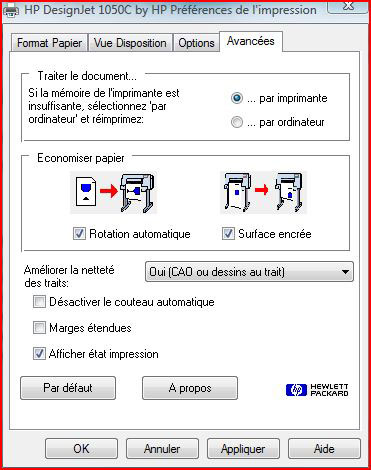Switch to the Vue Disposition tab
The width and height of the screenshot is (371, 470).
point(130,43)
